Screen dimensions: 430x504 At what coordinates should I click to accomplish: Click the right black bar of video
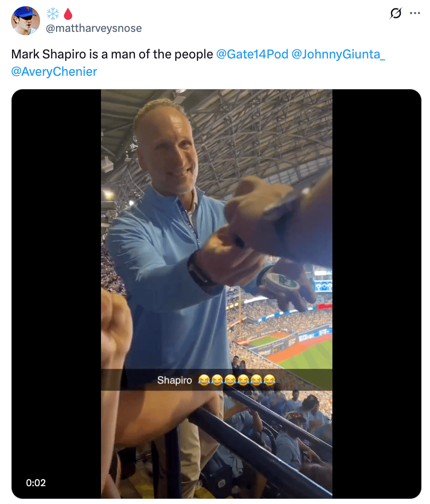point(376,294)
